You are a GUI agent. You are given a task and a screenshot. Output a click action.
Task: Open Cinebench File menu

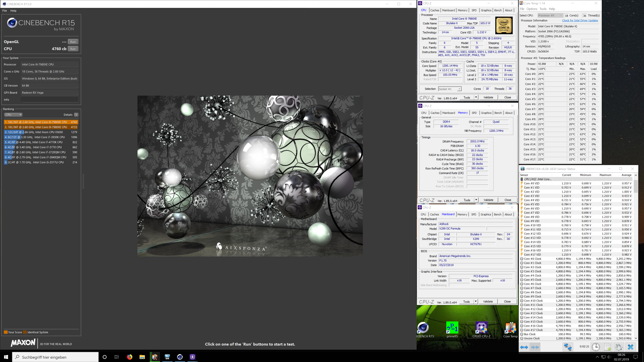point(5,11)
